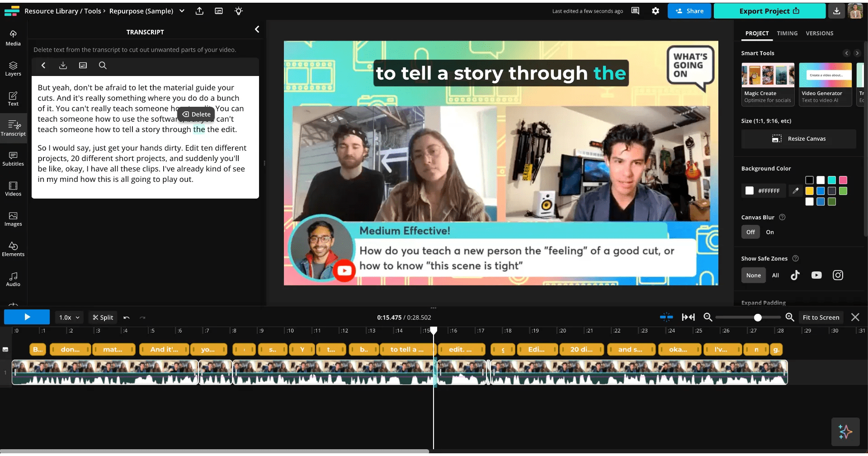Switch to the VERSIONS tab

coord(819,33)
